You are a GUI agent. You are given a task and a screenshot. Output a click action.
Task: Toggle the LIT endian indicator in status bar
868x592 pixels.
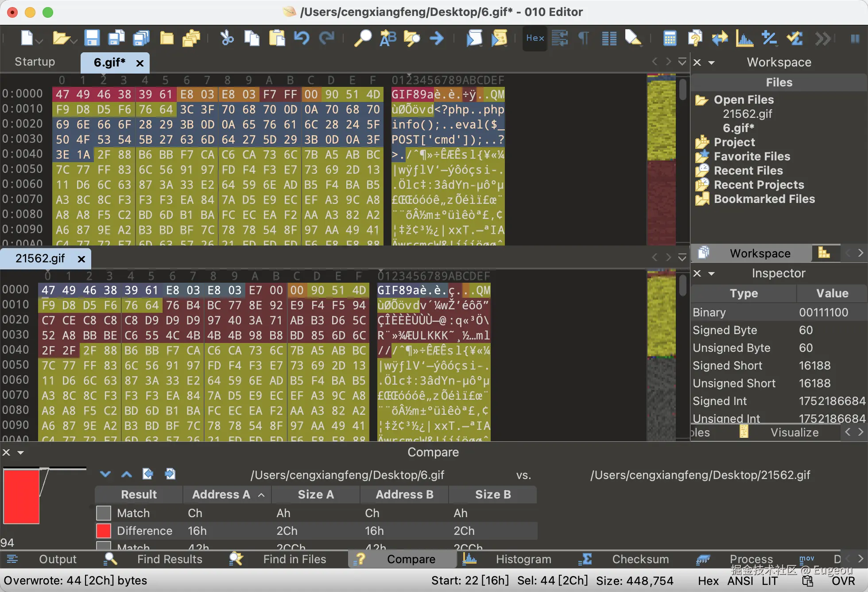[x=770, y=581]
